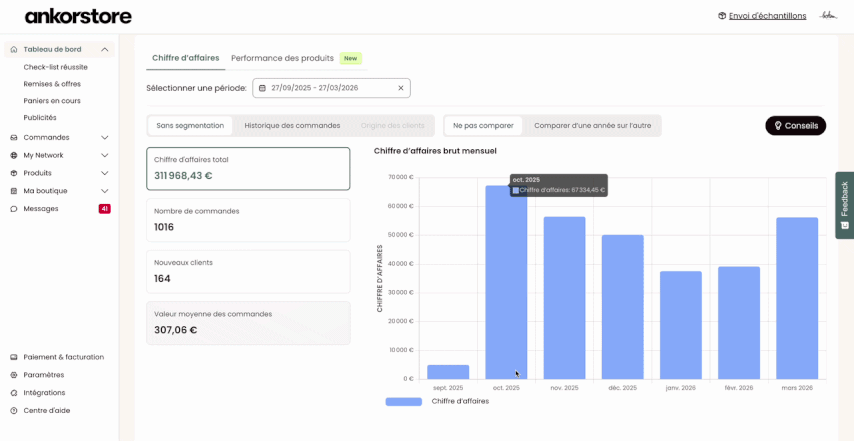This screenshot has height=441, width=854.
Task: Click the Conseils button
Action: (795, 126)
